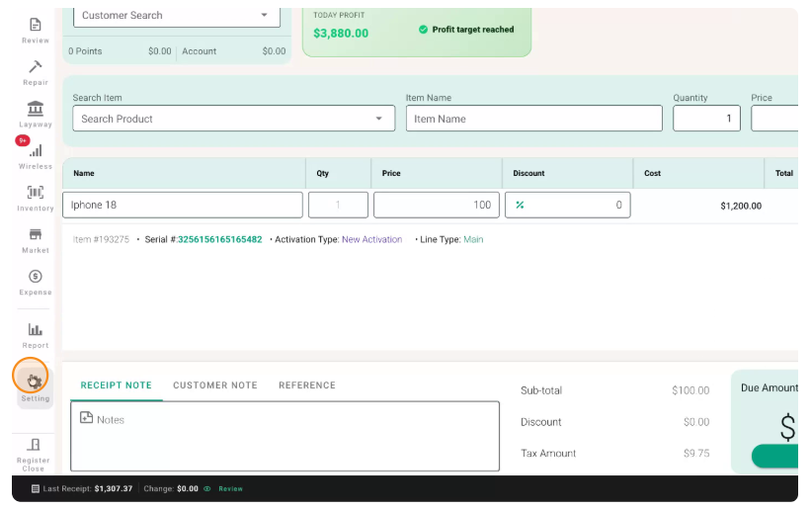Click the Price field beside Quantity

pyautogui.click(x=774, y=119)
